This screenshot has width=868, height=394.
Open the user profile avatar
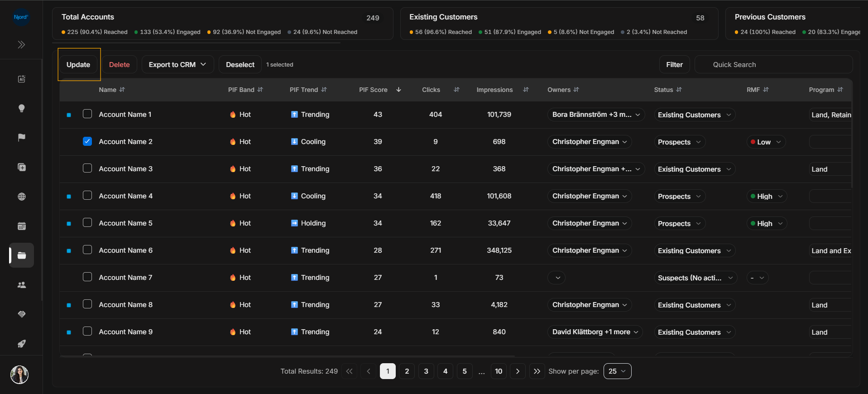click(19, 375)
